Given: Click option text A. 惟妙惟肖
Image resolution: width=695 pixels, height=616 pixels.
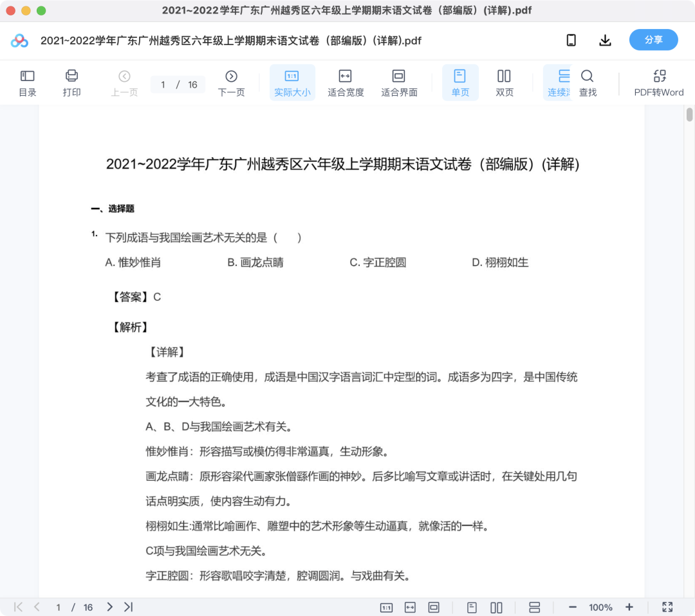Looking at the screenshot, I should pos(133,263).
